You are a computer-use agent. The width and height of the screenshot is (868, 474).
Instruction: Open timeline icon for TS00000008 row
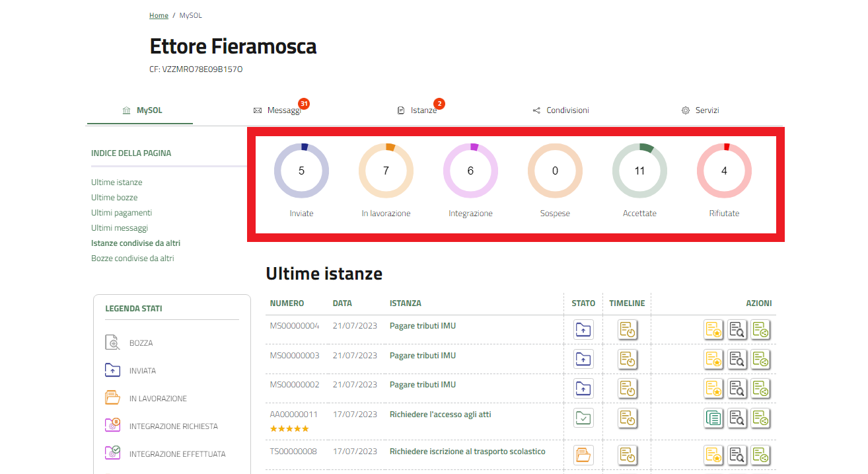click(x=627, y=455)
